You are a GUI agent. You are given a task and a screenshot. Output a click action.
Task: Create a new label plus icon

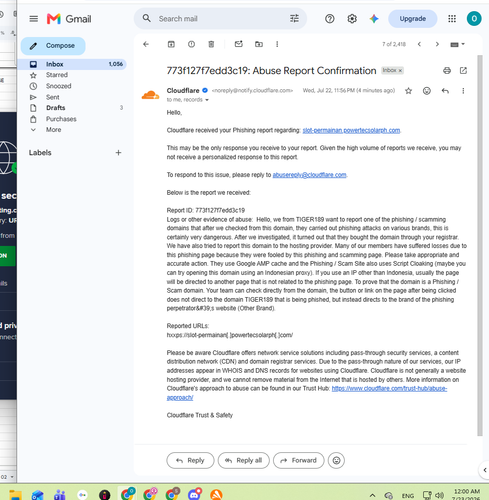coord(118,153)
